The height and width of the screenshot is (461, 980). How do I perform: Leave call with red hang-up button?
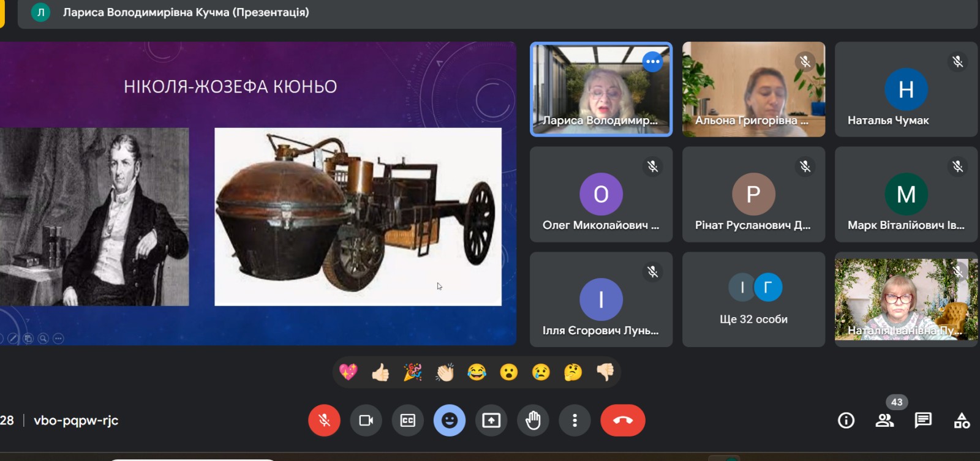(x=623, y=421)
